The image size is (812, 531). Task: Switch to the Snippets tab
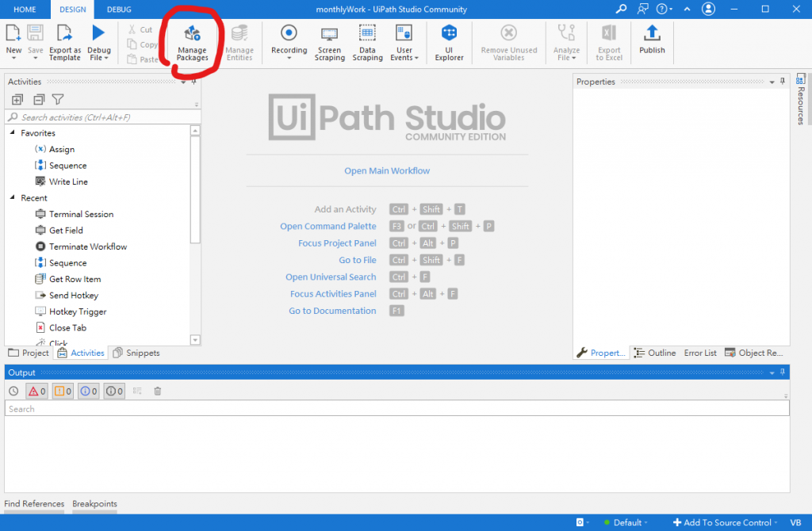pos(136,353)
